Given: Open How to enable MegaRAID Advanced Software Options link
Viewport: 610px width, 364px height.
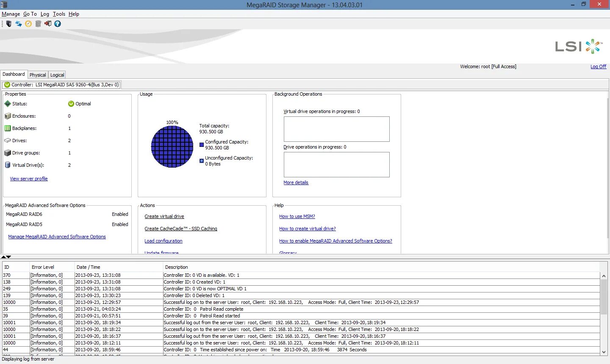Looking at the screenshot, I should 335,241.
